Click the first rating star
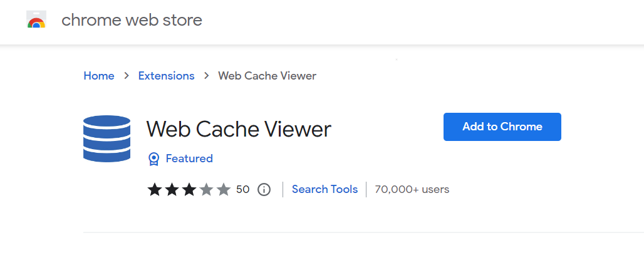Image resolution: width=644 pixels, height=255 pixels. (155, 189)
